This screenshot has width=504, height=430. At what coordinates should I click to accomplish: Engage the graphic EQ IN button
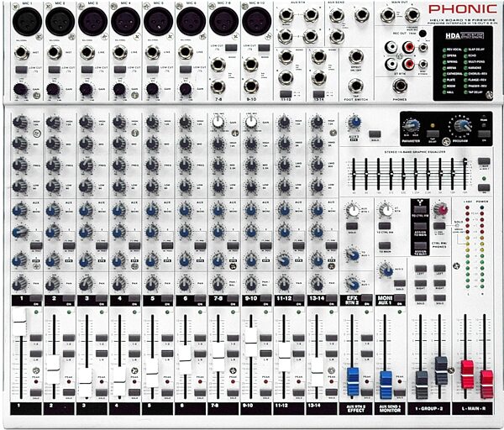[484, 187]
